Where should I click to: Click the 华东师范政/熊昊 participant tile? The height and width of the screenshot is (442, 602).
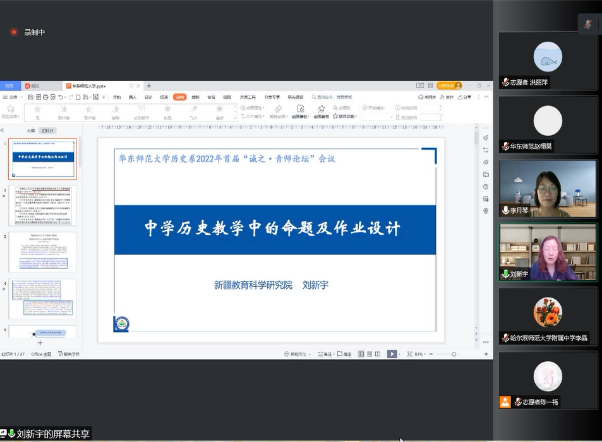point(547,125)
